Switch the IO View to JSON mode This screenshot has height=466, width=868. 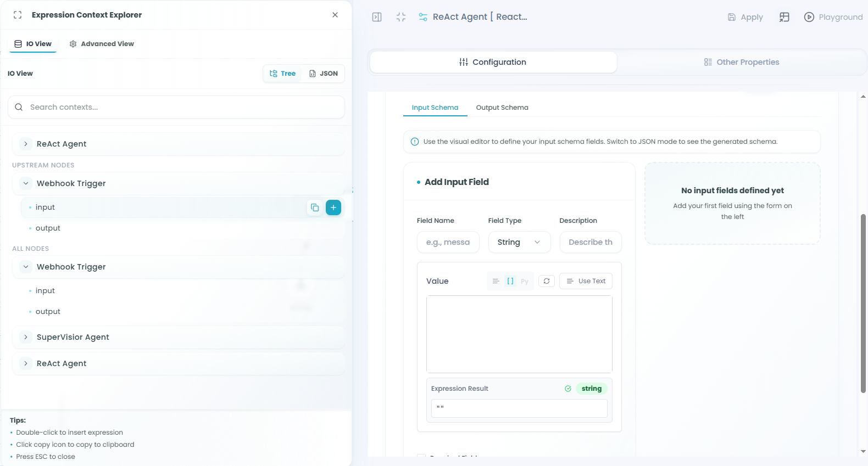324,74
